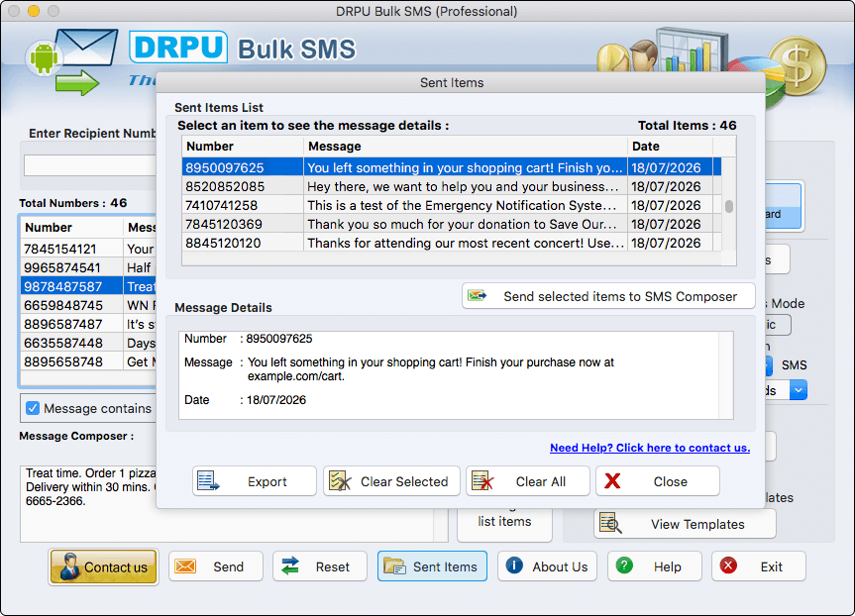The width and height of the screenshot is (855, 616).
Task: Click the About Us button label
Action: point(560,566)
